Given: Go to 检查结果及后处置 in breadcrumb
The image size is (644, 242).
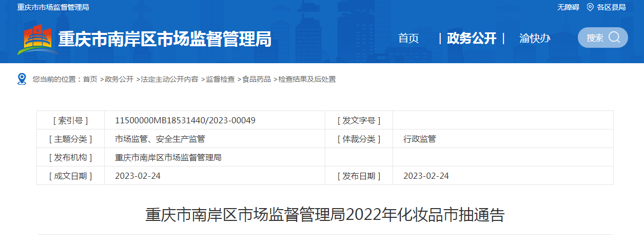Looking at the screenshot, I should pyautogui.click(x=307, y=79).
